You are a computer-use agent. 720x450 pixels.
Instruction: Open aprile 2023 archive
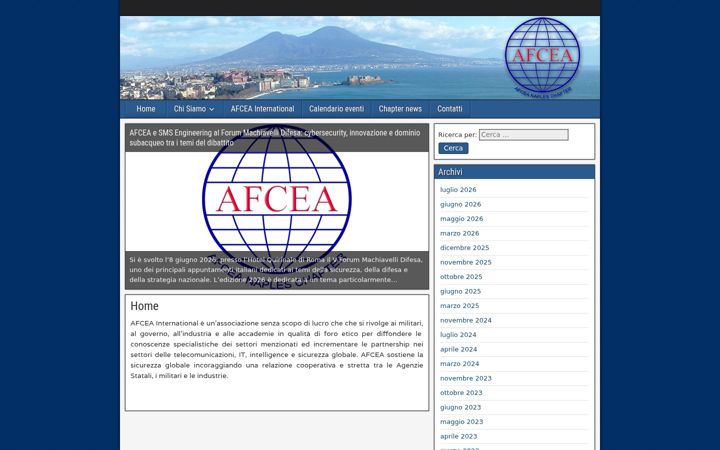(458, 436)
